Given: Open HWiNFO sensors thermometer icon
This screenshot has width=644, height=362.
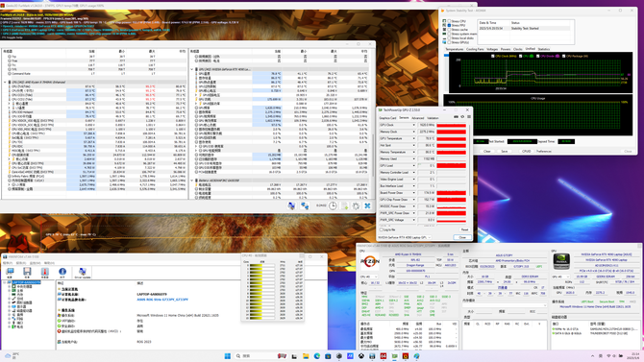Looking at the screenshot, I should tap(45, 272).
